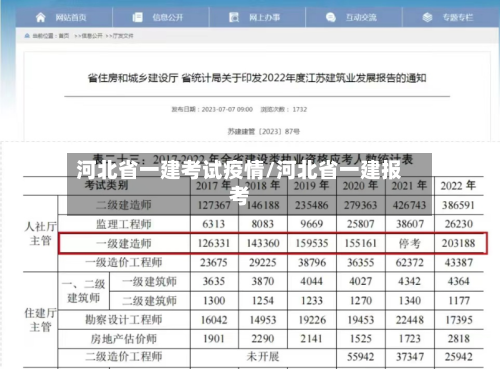500x369 pixels.
Task: Click the cell value 203188
Action: [x=459, y=243]
